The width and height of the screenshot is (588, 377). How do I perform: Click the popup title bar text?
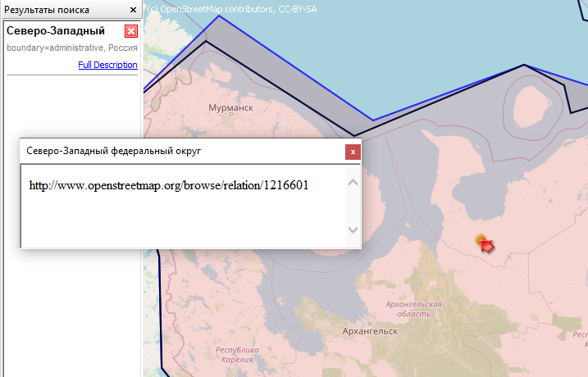coord(113,152)
